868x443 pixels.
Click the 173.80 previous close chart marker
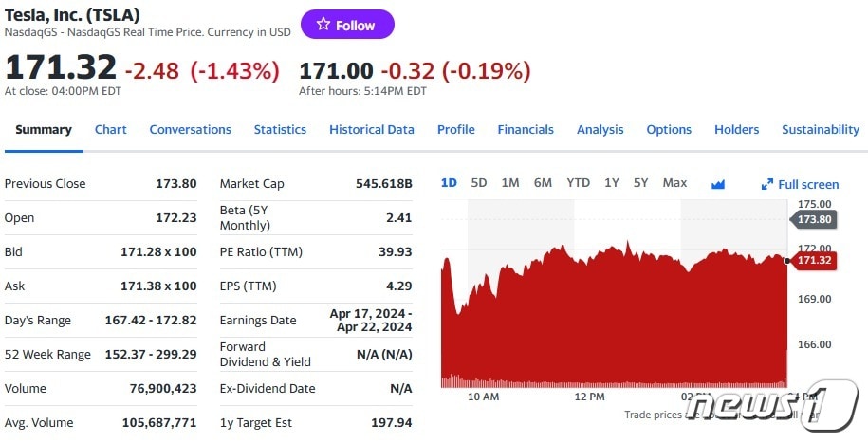(813, 219)
